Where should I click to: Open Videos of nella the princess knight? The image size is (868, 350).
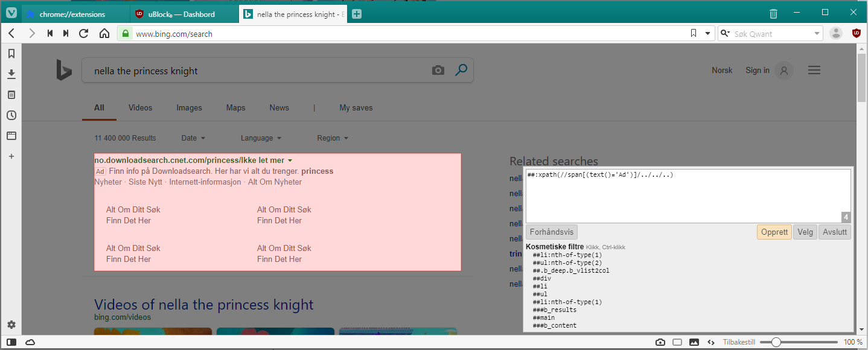204,304
